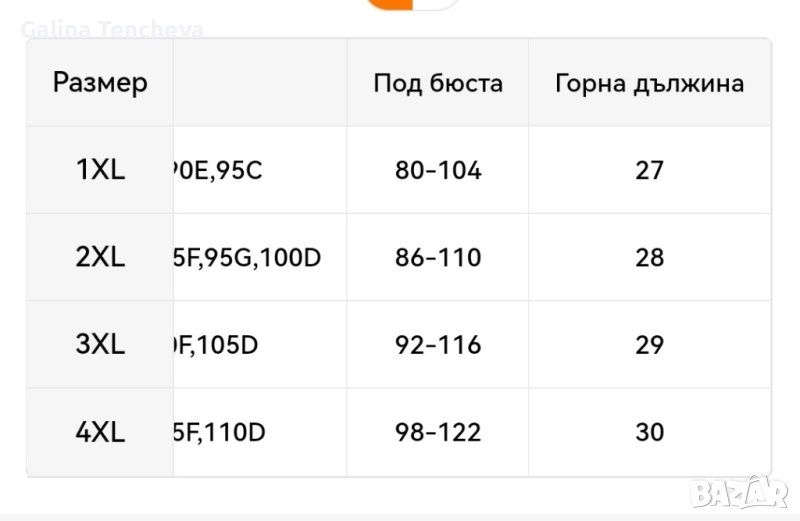Click the orange and white pill at top
Image resolution: width=800 pixels, height=521 pixels.
[412, 4]
